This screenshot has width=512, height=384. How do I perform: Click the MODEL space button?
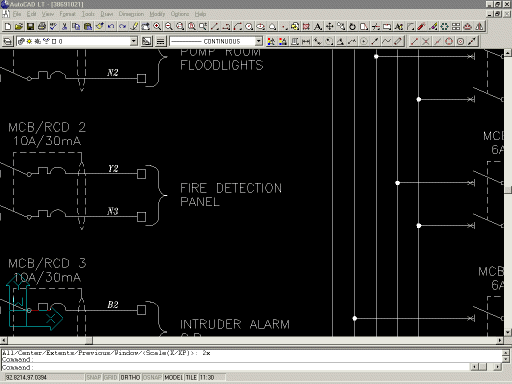click(173, 377)
